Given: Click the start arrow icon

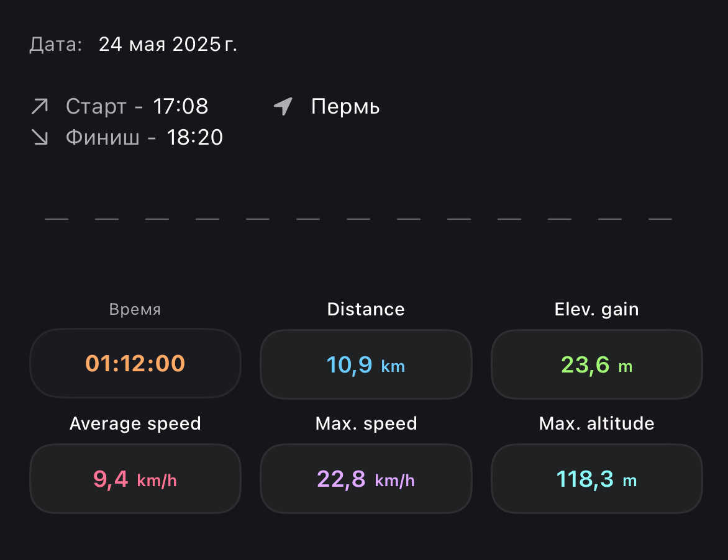Looking at the screenshot, I should [x=40, y=106].
